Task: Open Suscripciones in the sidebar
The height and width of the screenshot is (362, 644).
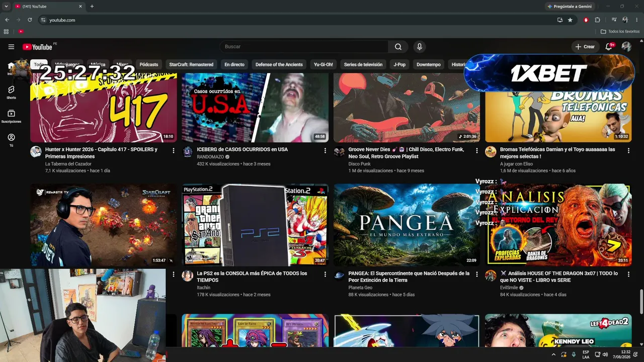Action: point(11,116)
